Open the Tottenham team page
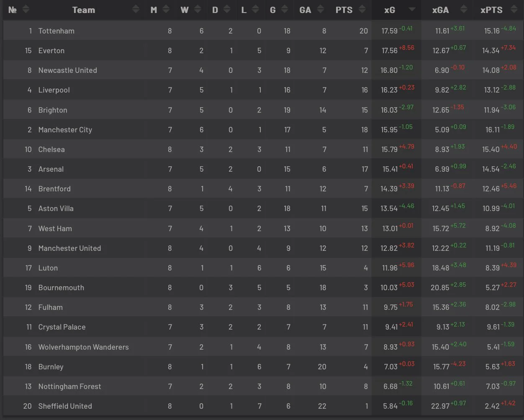524x420 pixels. click(x=56, y=31)
